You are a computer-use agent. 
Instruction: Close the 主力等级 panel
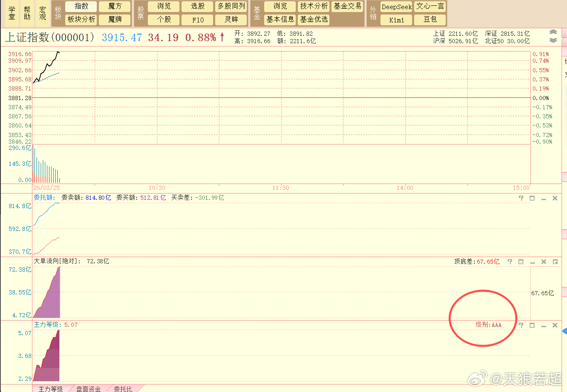coord(555,325)
